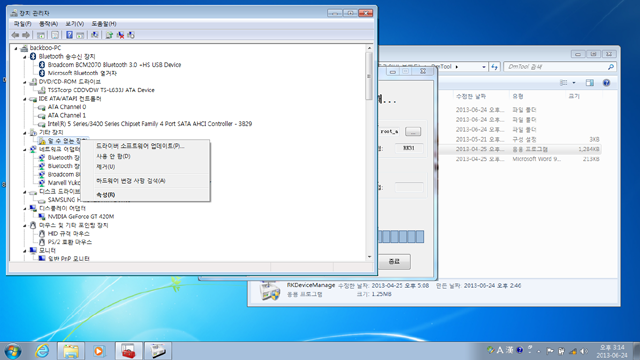Open the File (파일) menu in Device Manager
This screenshot has width=640, height=360.
pos(22,24)
